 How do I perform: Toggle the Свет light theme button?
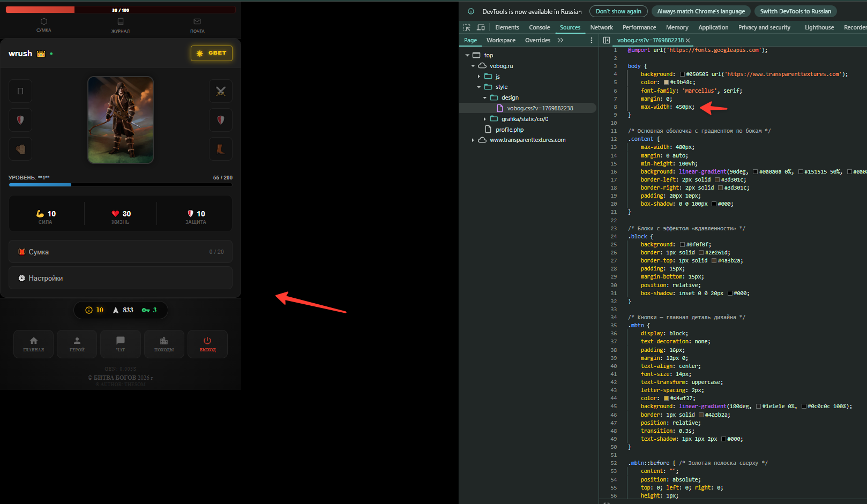pyautogui.click(x=212, y=53)
